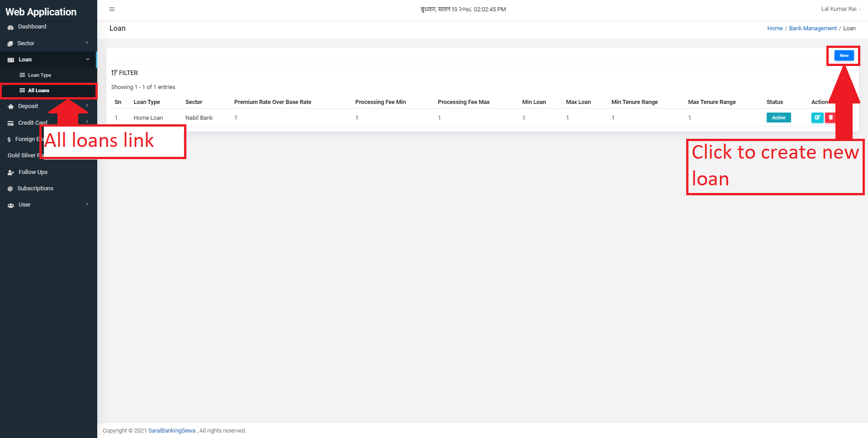Click the FILTER sort icon
The height and width of the screenshot is (438, 868).
coord(114,73)
